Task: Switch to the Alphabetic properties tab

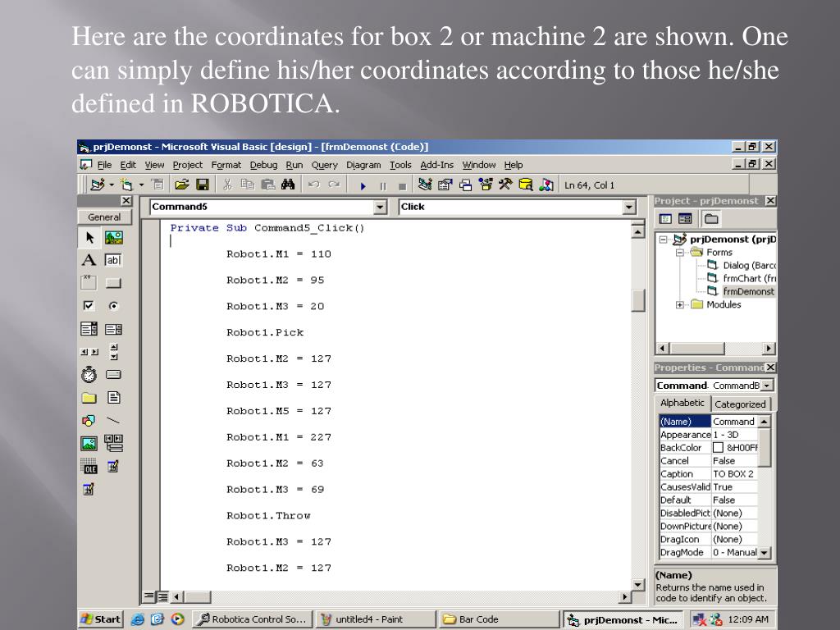Action: coord(682,403)
